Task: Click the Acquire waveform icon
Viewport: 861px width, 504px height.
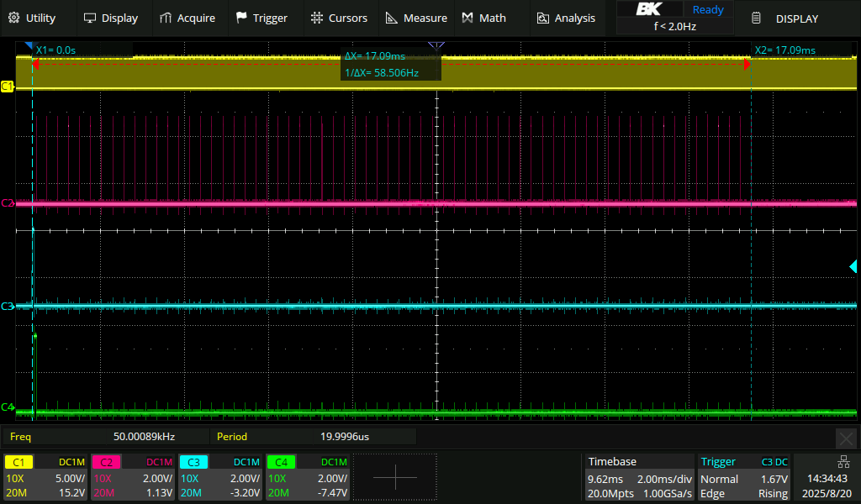Action: (166, 18)
